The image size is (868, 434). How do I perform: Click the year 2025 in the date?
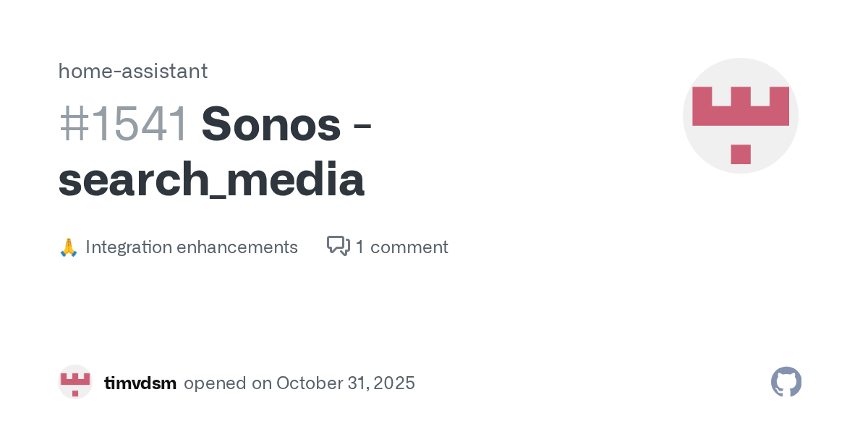[x=394, y=383]
